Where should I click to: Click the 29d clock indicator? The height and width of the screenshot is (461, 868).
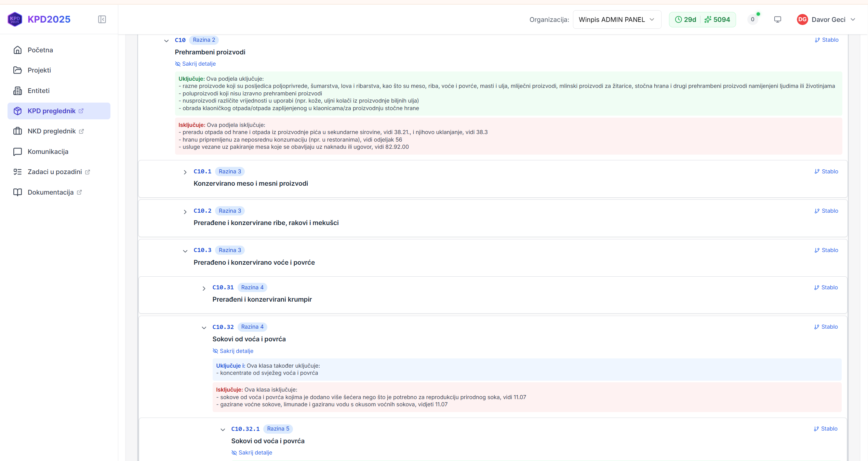(685, 19)
